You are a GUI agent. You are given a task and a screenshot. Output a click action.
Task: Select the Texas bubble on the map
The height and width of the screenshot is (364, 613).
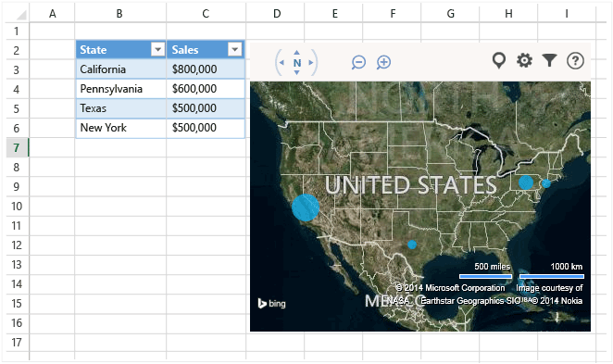(x=412, y=245)
